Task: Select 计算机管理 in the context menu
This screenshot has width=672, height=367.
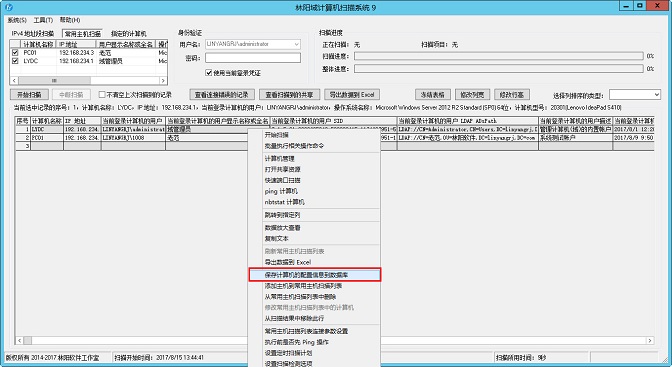Action: point(279,159)
